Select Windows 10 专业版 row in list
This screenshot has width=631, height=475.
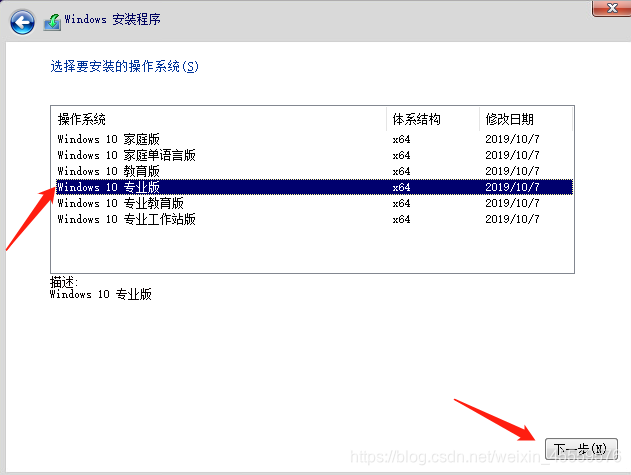pyautogui.click(x=314, y=187)
